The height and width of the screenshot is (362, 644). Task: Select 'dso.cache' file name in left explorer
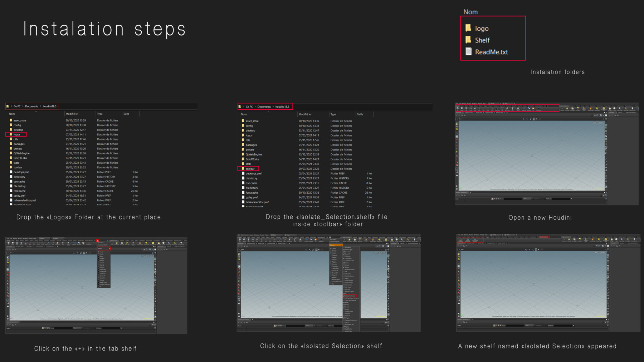19,181
